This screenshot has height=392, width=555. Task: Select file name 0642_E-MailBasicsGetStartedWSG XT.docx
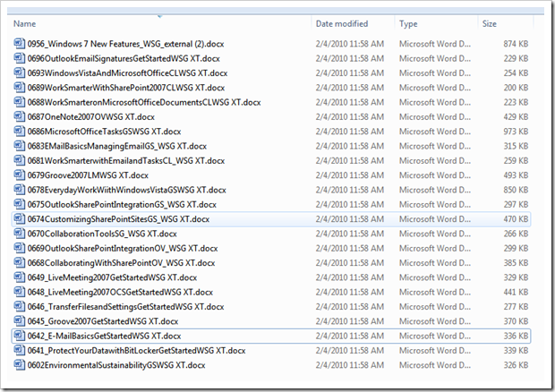[104, 336]
